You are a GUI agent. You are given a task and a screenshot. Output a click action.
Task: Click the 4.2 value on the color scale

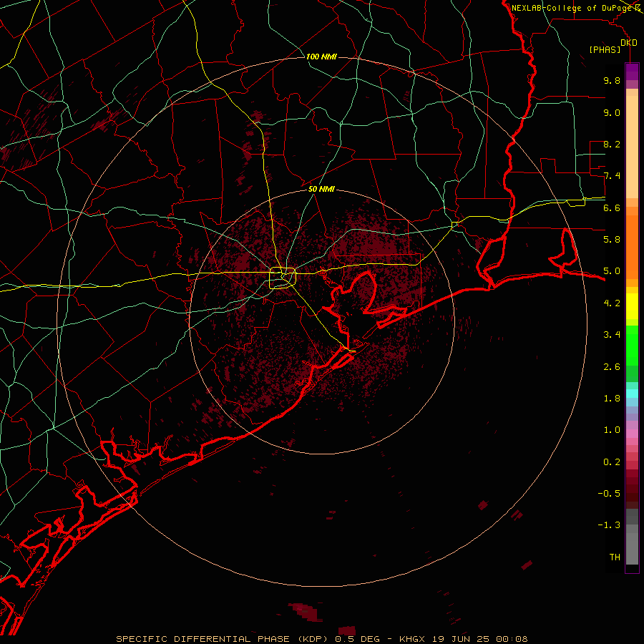(x=612, y=303)
